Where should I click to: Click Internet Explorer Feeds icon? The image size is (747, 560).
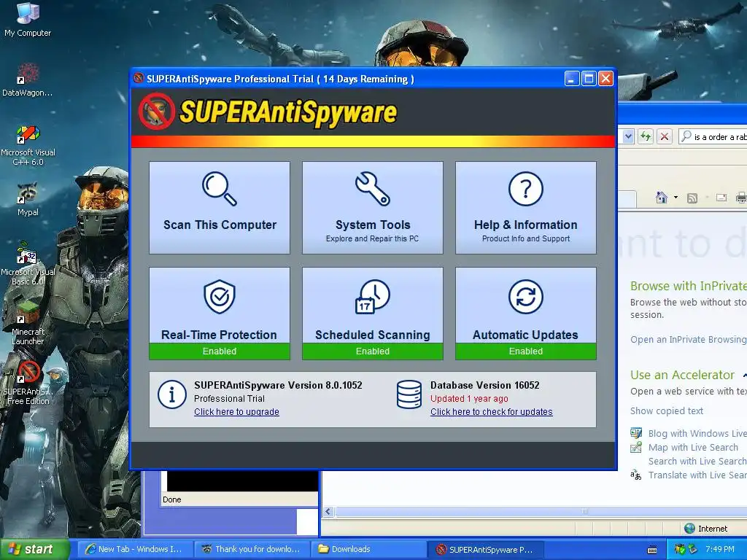[x=692, y=198]
